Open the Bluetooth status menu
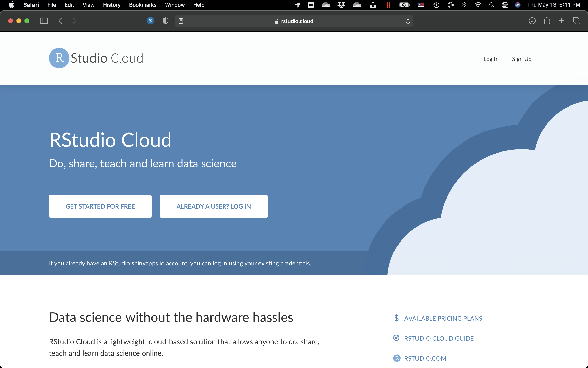 click(464, 5)
